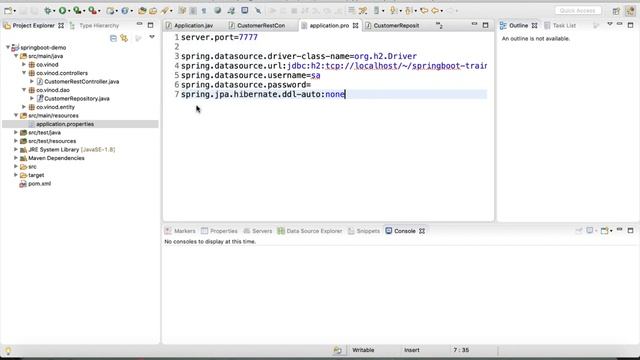
Task: Click the monitor-shaped toolbar icon
Action: [244, 11]
